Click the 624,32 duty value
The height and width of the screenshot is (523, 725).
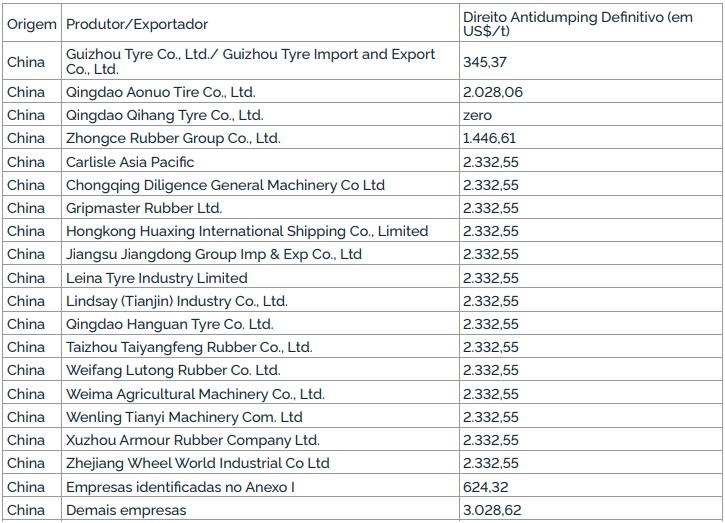coord(484,487)
